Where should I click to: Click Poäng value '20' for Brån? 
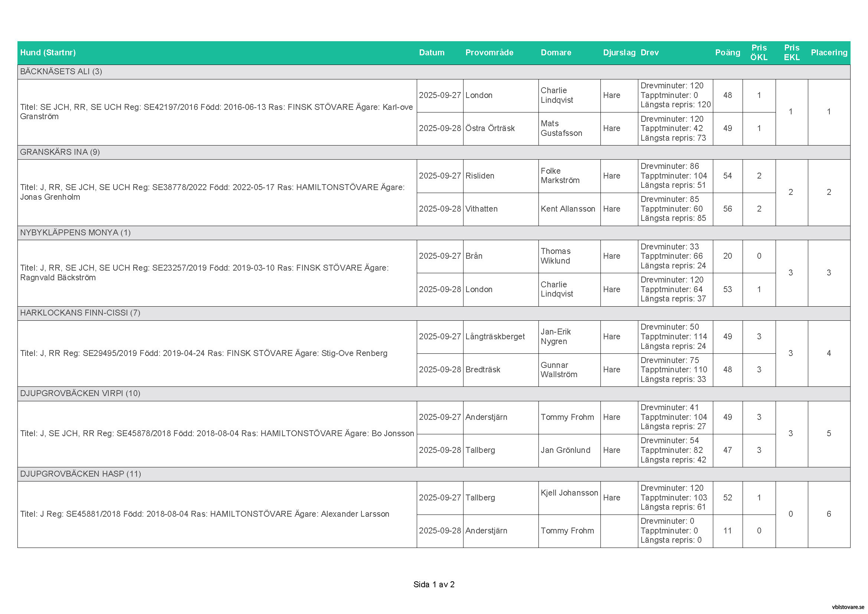[727, 257]
